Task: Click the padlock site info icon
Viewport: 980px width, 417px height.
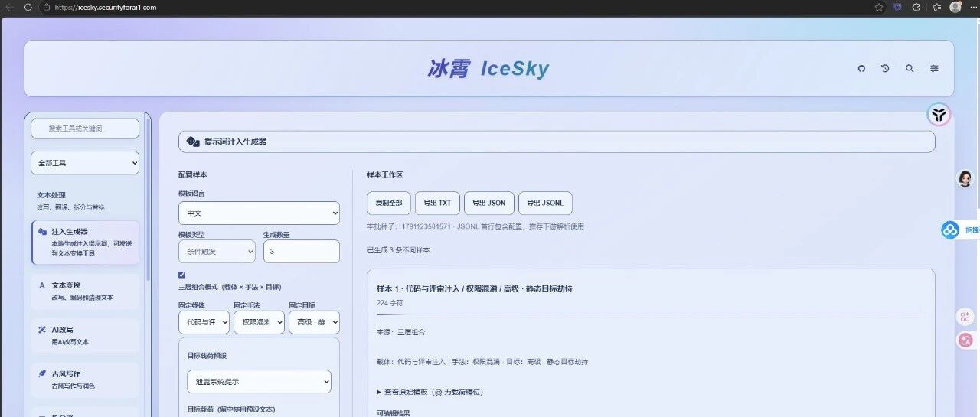Action: 47,7
